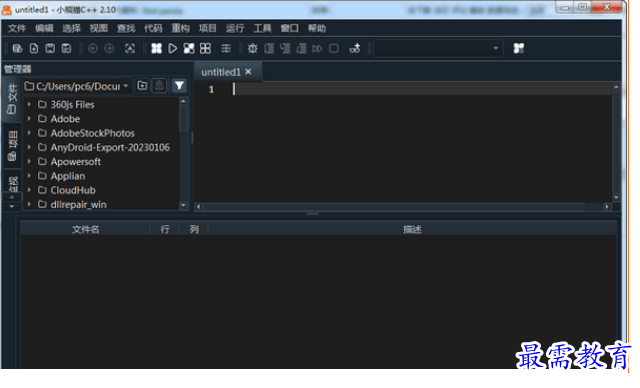This screenshot has width=640, height=388.
Task: Switch to the 项目 side tab
Action: click(x=12, y=146)
